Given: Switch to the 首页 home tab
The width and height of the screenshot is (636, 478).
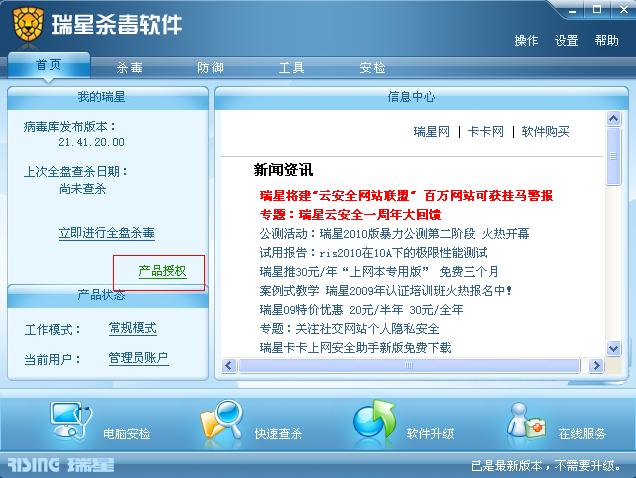Looking at the screenshot, I should click(49, 65).
